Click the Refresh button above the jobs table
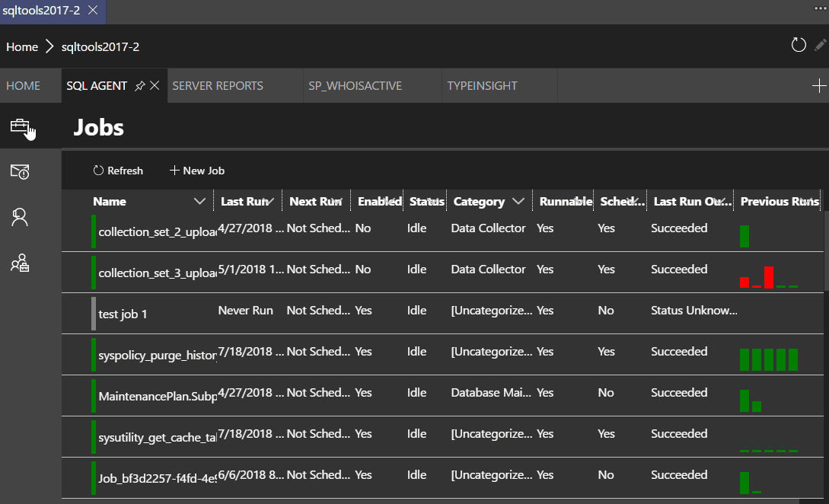This screenshot has height=504, width=829. [x=118, y=171]
